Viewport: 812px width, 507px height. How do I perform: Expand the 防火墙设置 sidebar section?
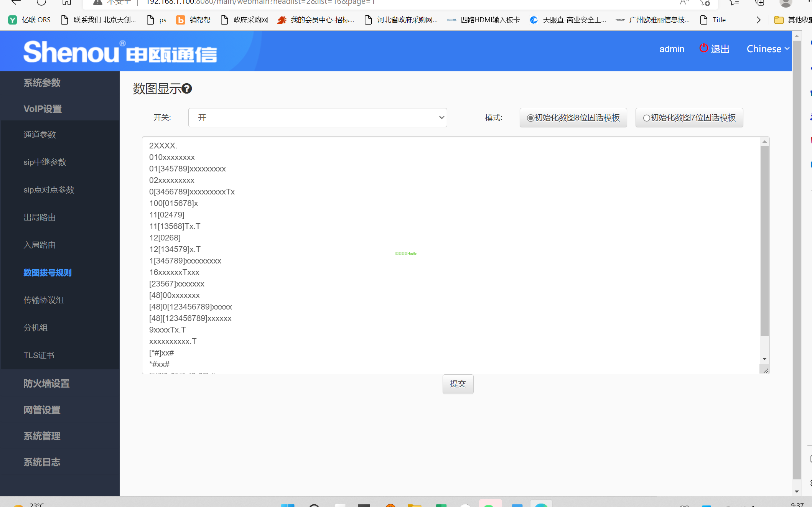click(46, 384)
